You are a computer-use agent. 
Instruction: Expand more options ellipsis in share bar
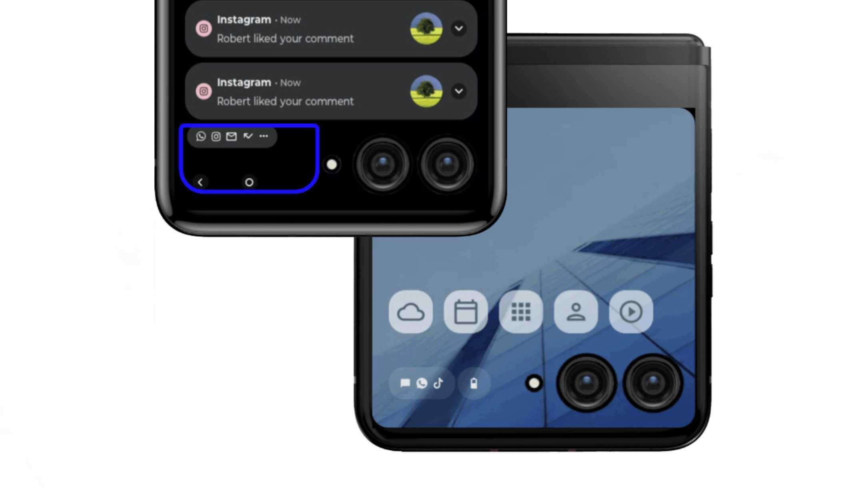(263, 136)
